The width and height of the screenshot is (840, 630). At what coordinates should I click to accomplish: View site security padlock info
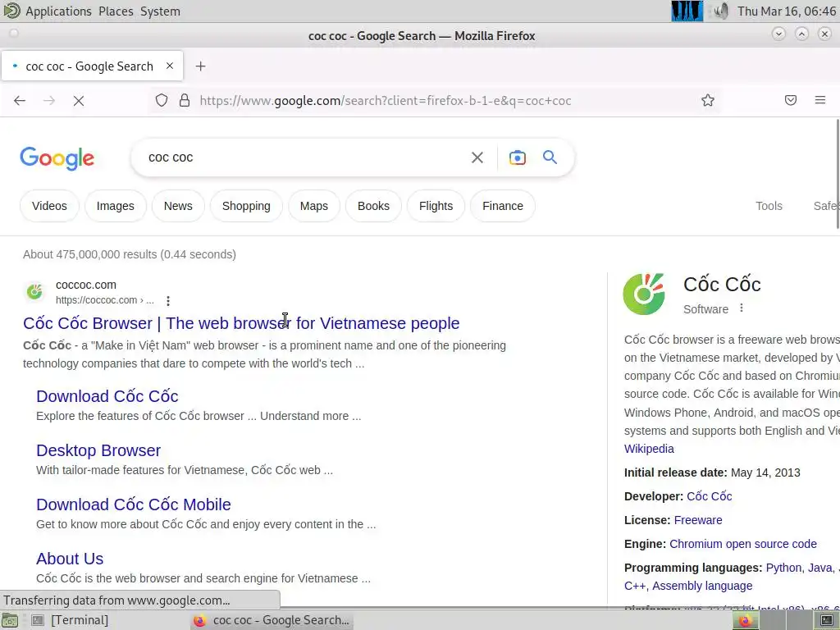185,100
